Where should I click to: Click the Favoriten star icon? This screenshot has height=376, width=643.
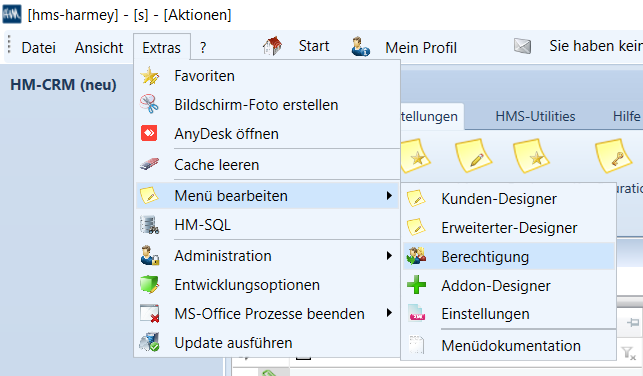[150, 76]
